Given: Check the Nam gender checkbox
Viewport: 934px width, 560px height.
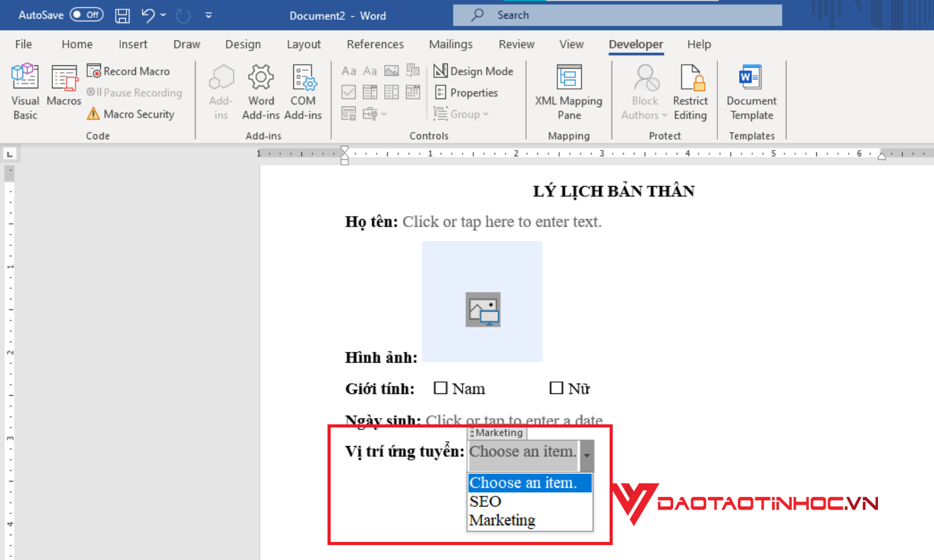Looking at the screenshot, I should tap(441, 388).
